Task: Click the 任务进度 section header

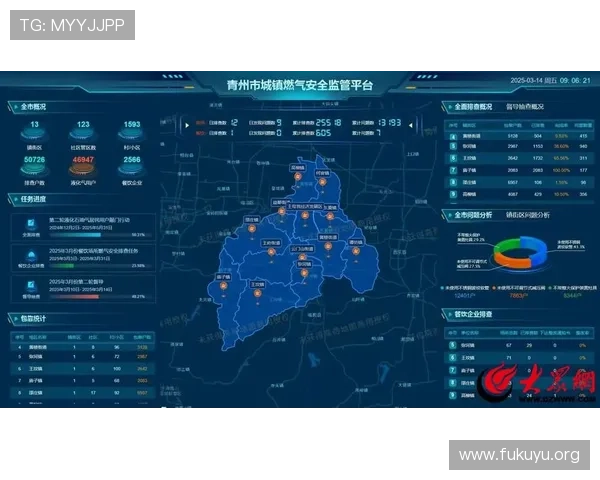Action: [33, 199]
